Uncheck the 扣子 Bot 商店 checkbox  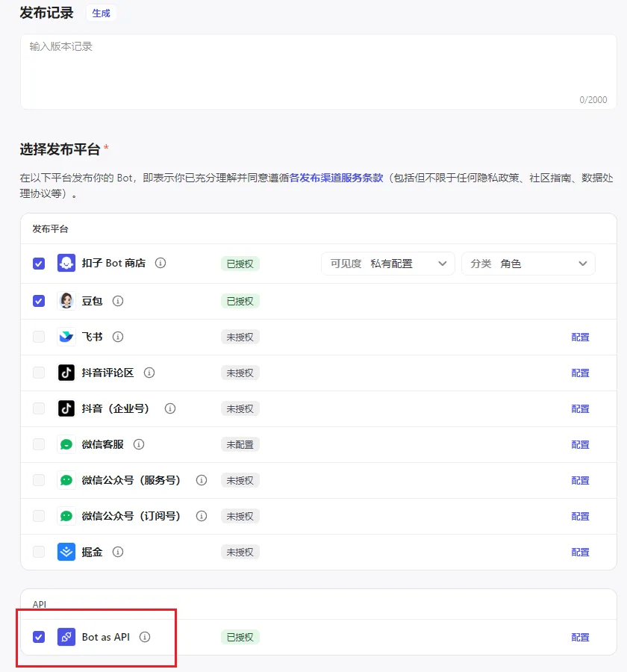coord(39,263)
